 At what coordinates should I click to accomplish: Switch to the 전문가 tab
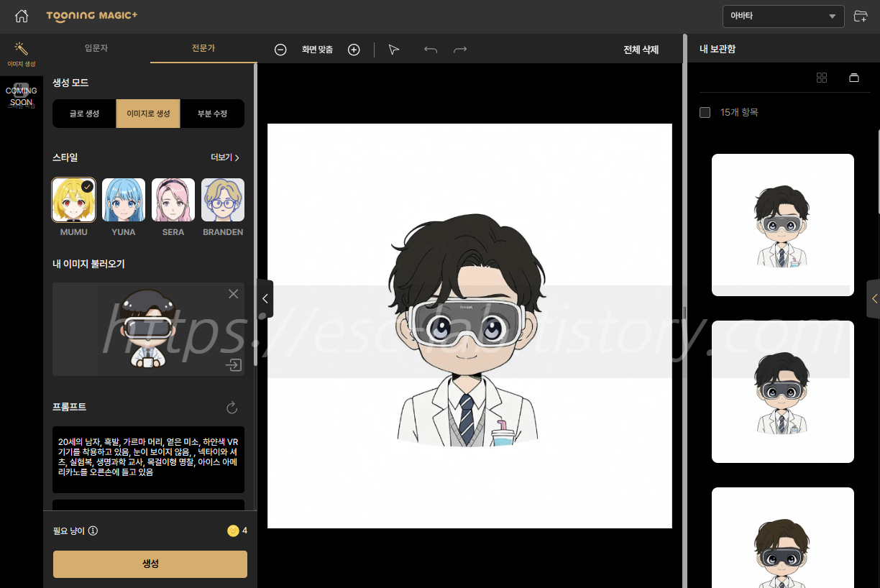point(203,48)
